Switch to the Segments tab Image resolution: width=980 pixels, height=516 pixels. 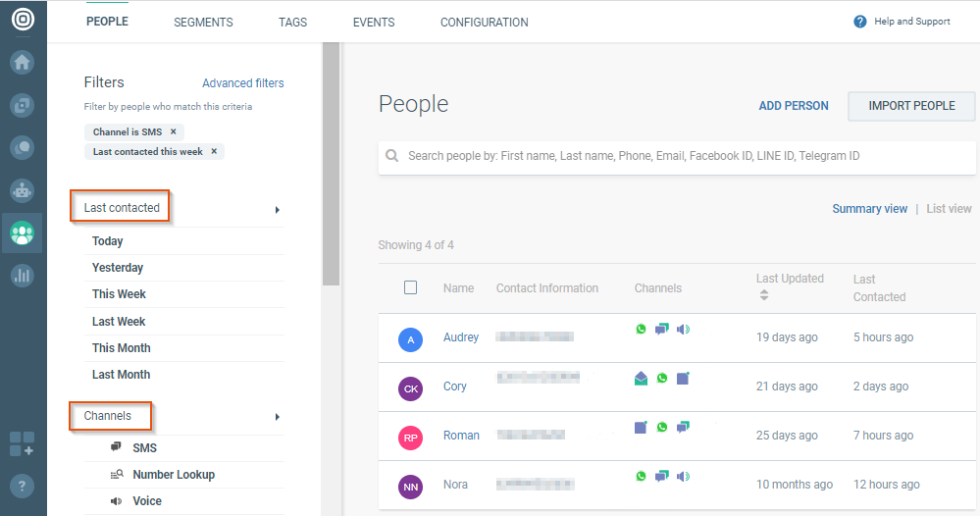pos(203,22)
